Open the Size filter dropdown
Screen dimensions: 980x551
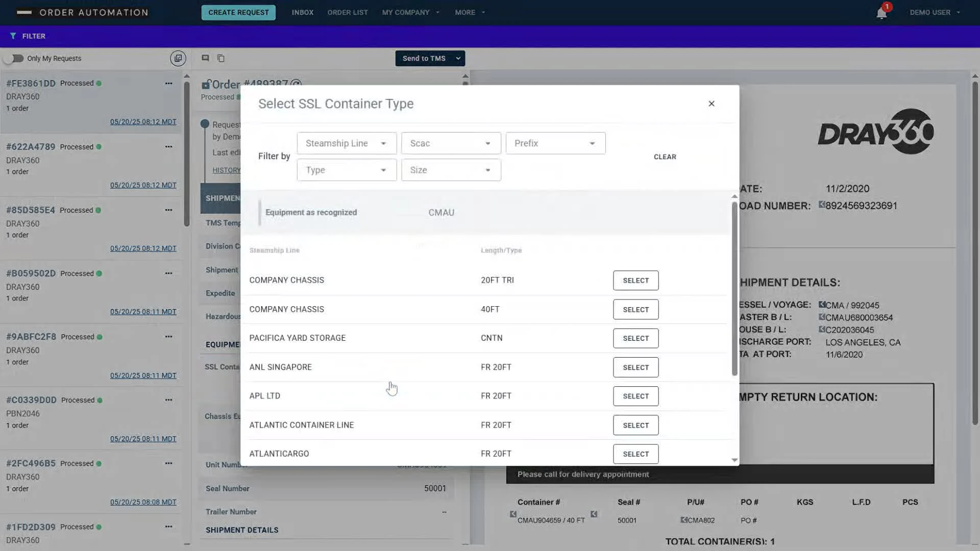click(x=451, y=170)
